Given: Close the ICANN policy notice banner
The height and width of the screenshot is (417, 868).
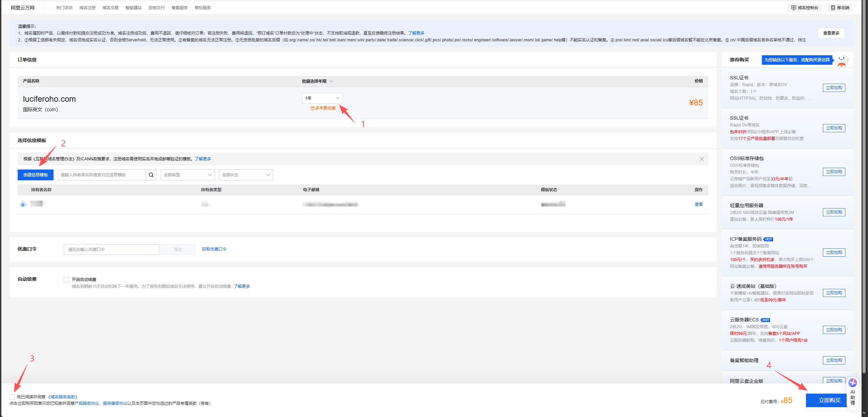Looking at the screenshot, I should 702,159.
